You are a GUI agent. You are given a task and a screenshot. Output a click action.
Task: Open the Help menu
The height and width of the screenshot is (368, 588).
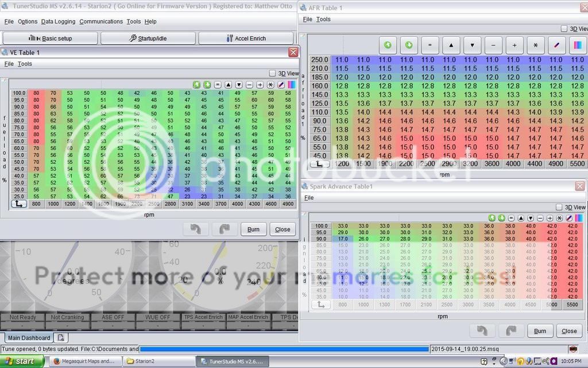150,21
